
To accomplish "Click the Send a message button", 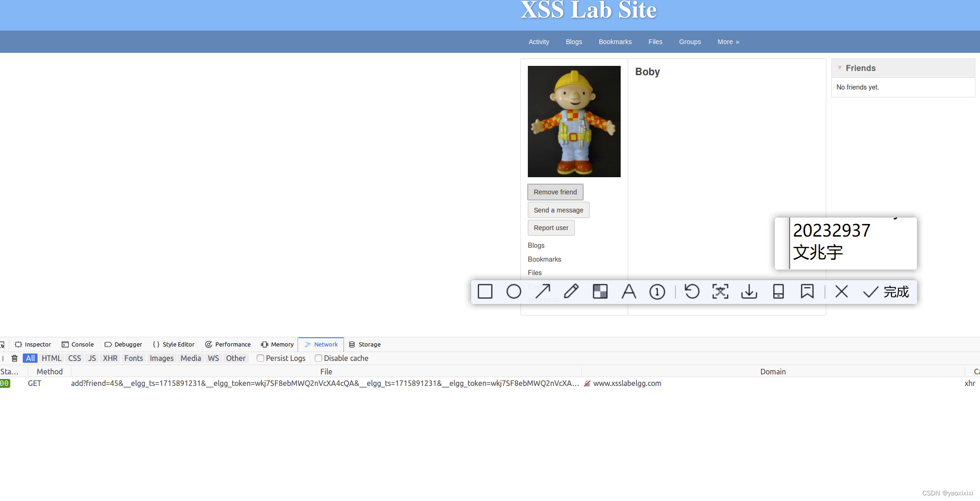I will (x=558, y=210).
